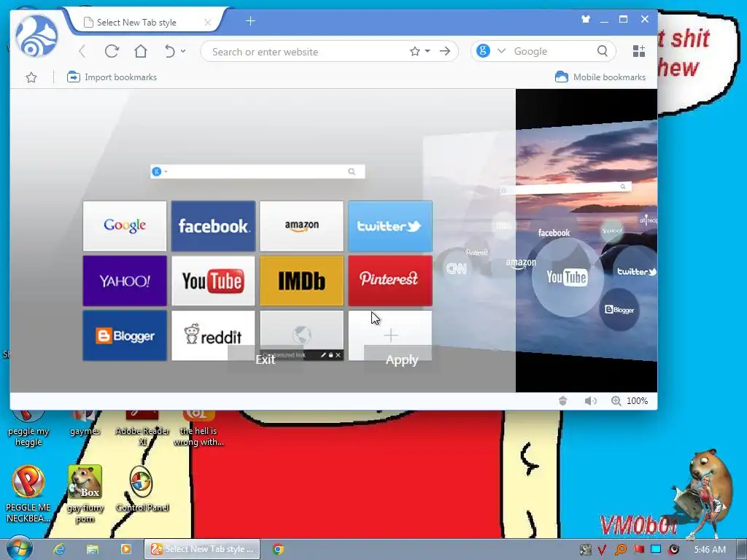Click the Yahoo speed dial tile
747x560 pixels.
coord(125,281)
